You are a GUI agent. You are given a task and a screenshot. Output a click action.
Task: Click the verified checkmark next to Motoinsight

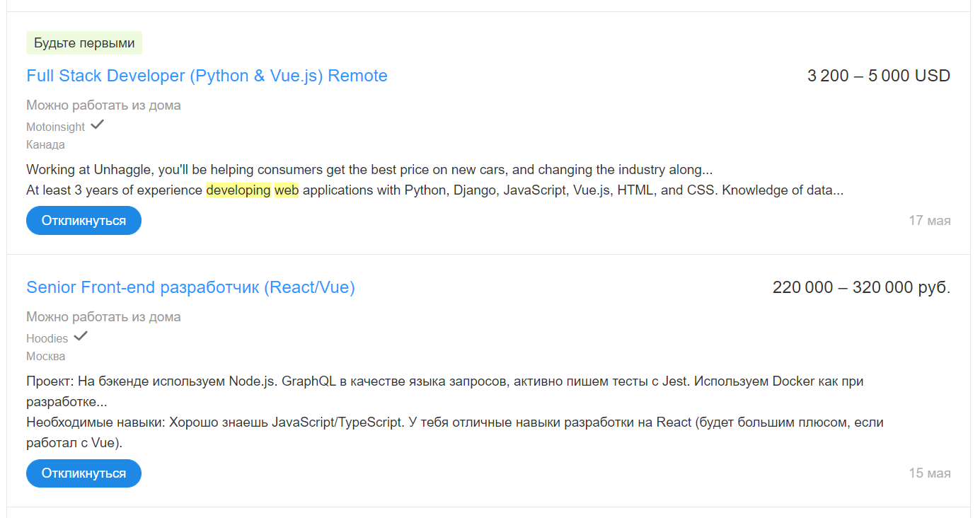[98, 125]
